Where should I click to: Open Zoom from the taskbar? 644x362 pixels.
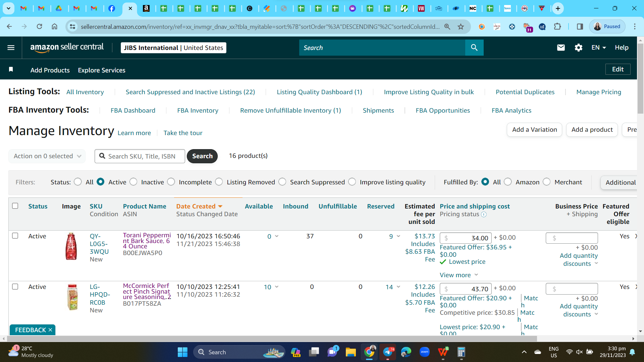pyautogui.click(x=425, y=352)
